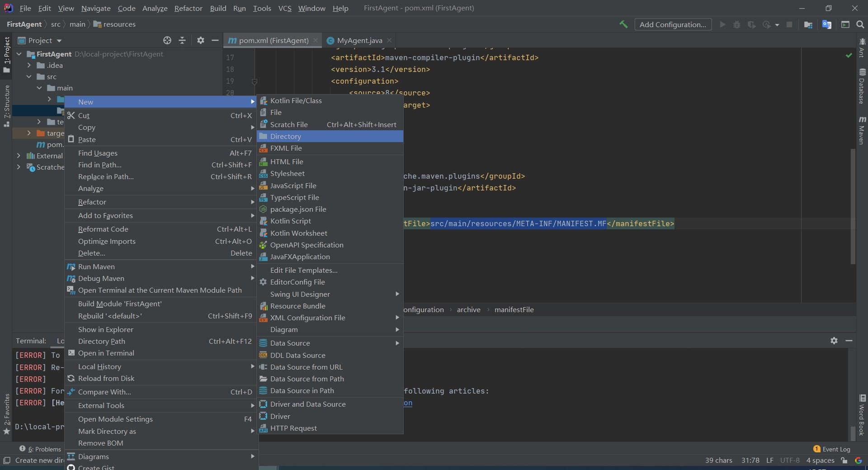Choose Kotlin File/Class from New submenu
The image size is (868, 470).
[x=330, y=100]
